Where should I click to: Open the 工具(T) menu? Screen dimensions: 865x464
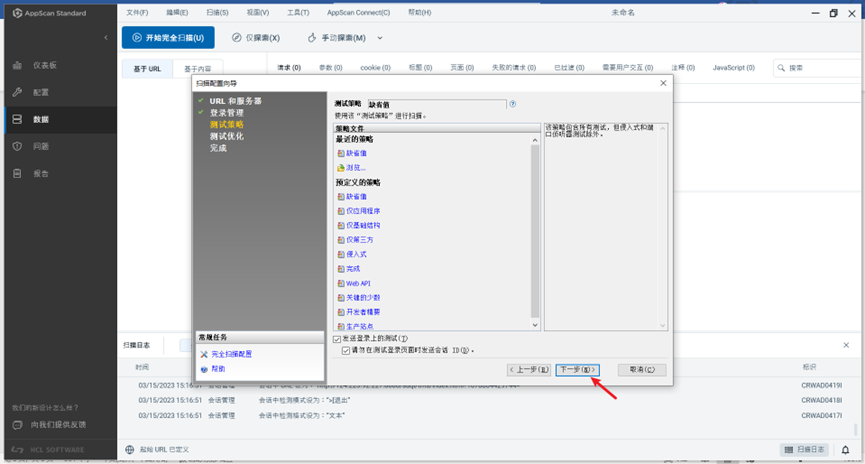point(298,12)
